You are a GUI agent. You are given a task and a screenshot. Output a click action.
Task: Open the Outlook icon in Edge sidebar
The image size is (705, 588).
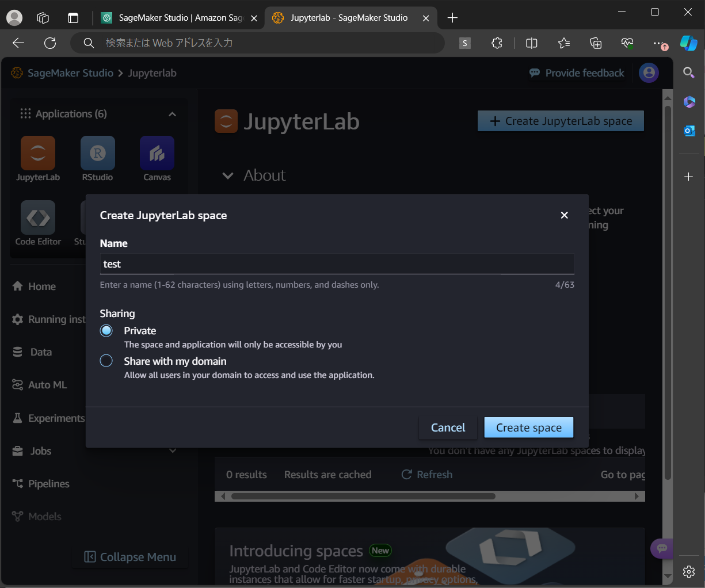point(689,131)
